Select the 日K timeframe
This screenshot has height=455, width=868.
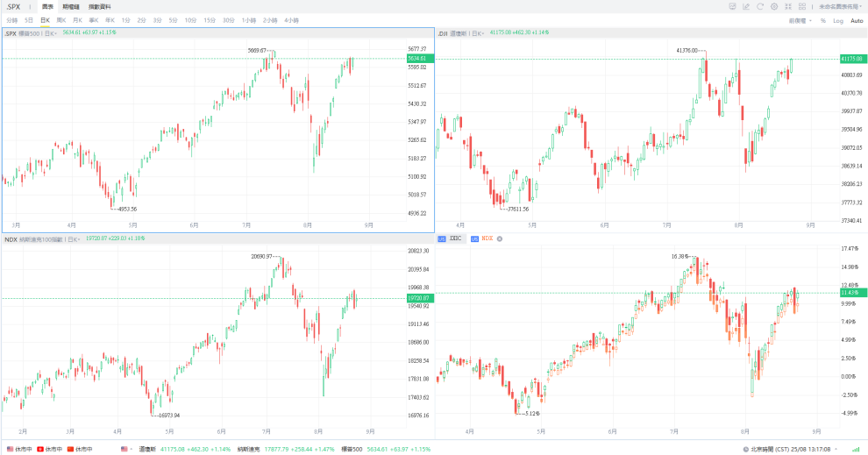[45, 20]
